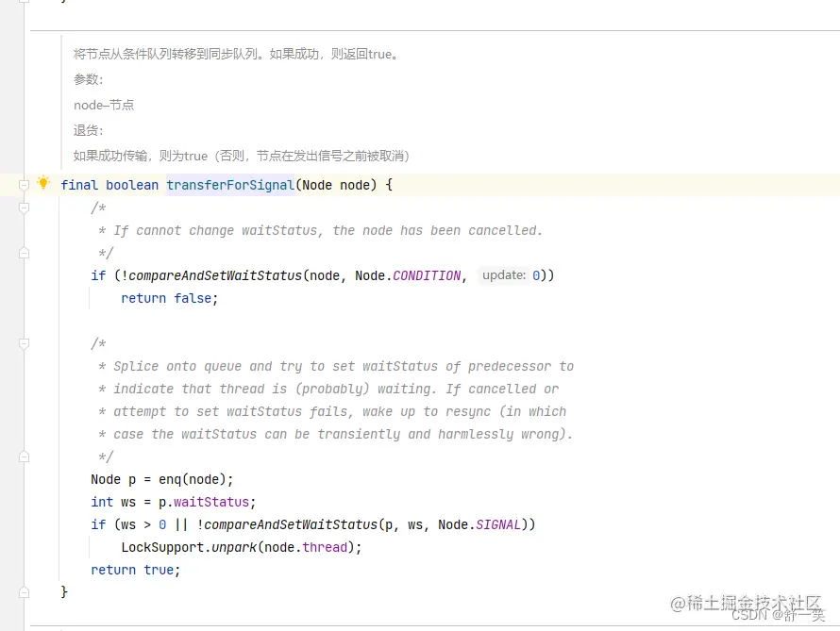Click the comment line 'attempt to set waitStatus fails'

[332, 411]
